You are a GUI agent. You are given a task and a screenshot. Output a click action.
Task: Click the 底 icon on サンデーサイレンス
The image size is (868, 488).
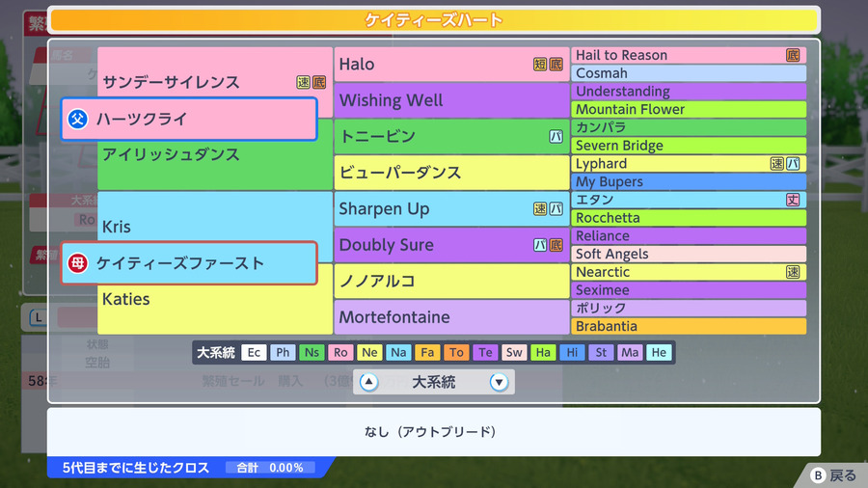319,82
